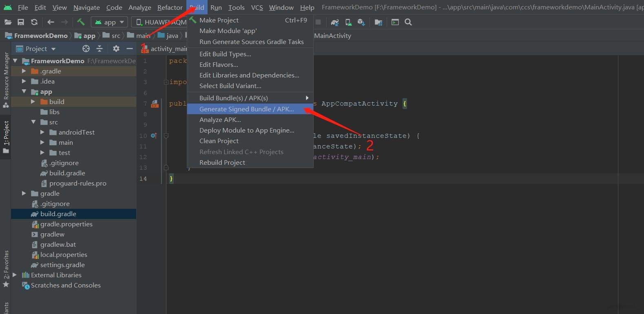Open the Navigate menu
Image resolution: width=644 pixels, height=314 pixels.
coord(86,7)
